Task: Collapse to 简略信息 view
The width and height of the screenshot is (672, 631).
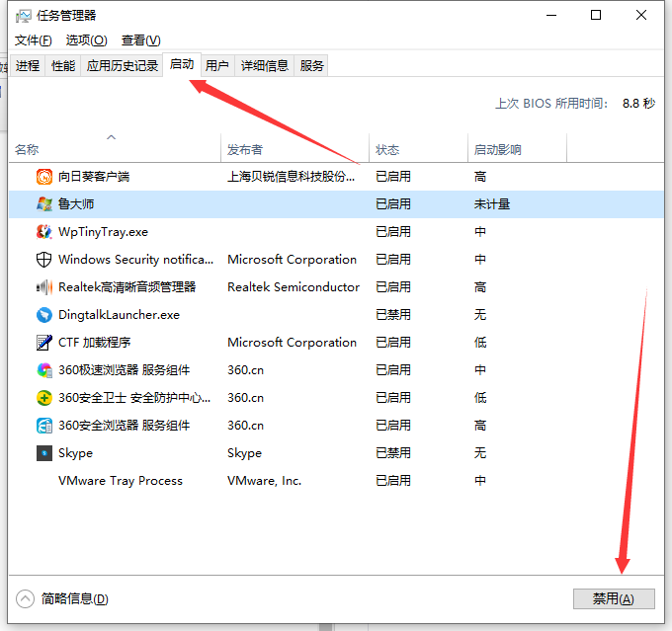Action: tap(63, 598)
